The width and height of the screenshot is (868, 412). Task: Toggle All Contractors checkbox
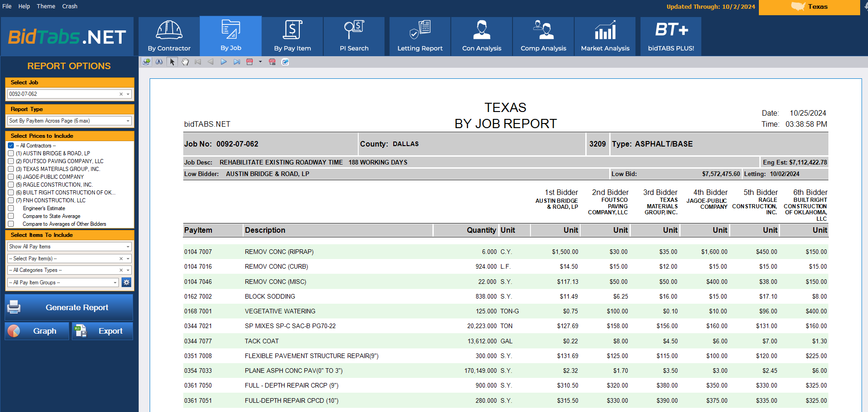click(x=11, y=146)
